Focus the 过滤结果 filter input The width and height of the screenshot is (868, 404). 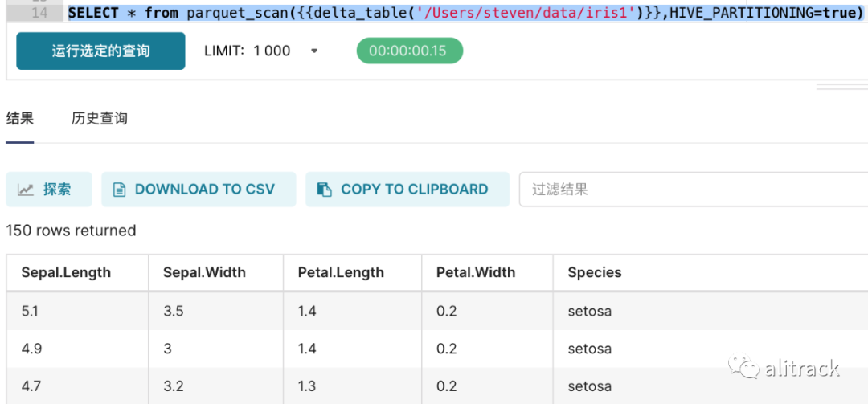pos(691,190)
